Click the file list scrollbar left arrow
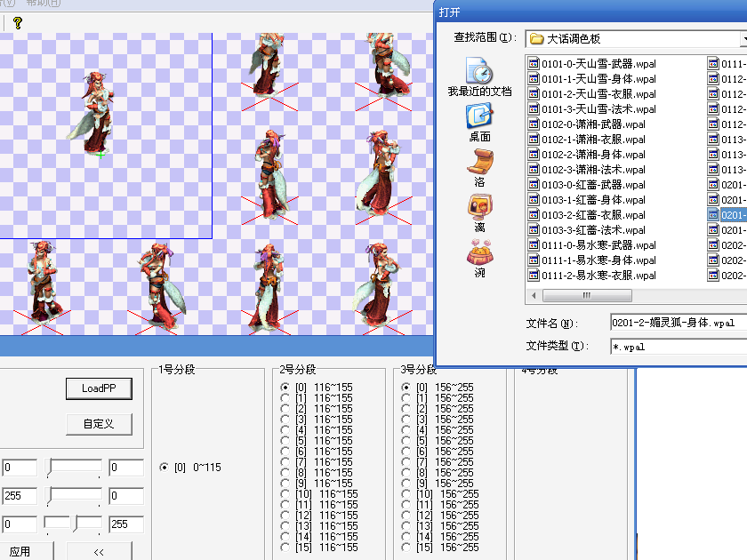Image resolution: width=747 pixels, height=560 pixels. (534, 296)
